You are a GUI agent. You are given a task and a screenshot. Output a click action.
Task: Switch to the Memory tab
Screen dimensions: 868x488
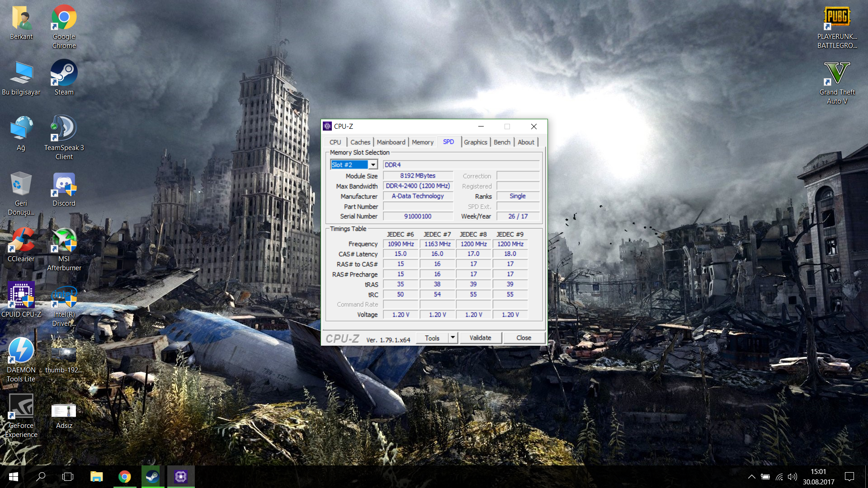tap(422, 142)
